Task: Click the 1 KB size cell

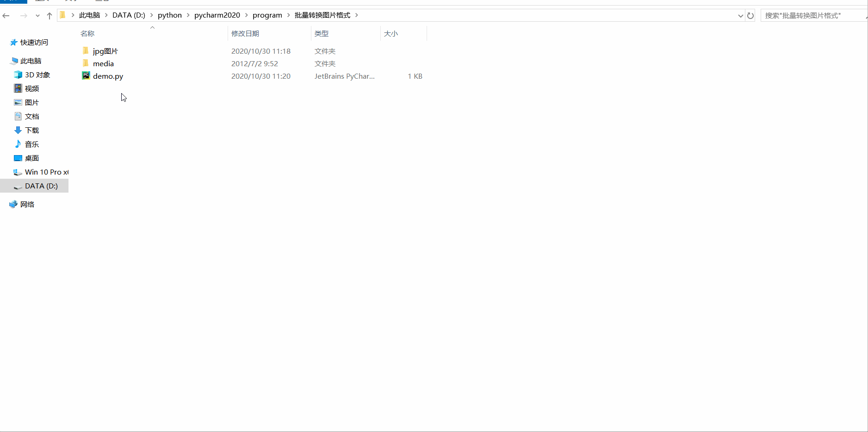Action: (415, 76)
